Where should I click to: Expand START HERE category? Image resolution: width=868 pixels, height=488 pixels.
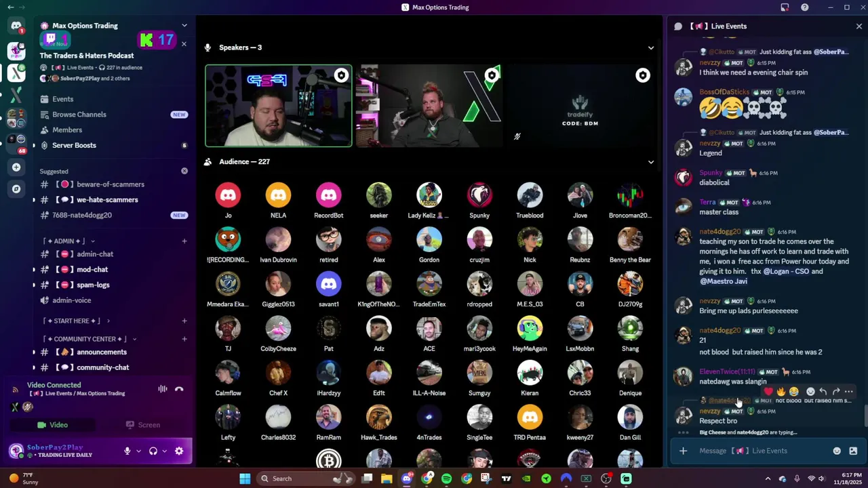pyautogui.click(x=75, y=321)
